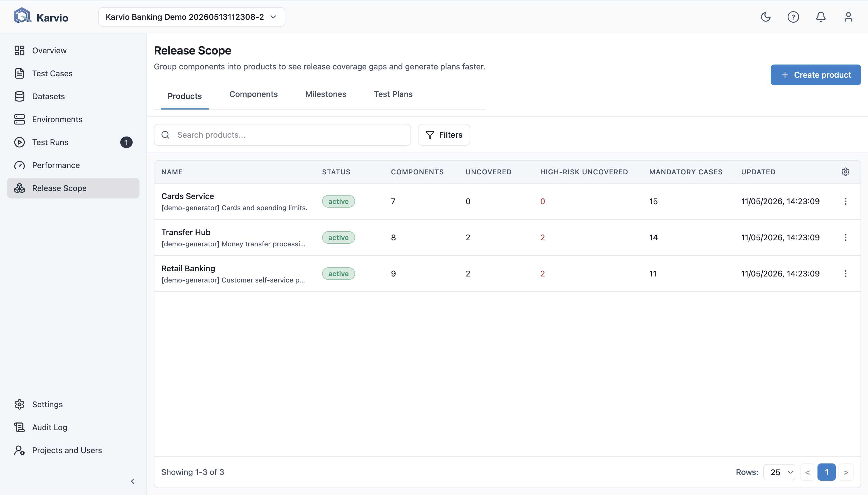
Task: Click the Test Runs play icon
Action: 20,143
